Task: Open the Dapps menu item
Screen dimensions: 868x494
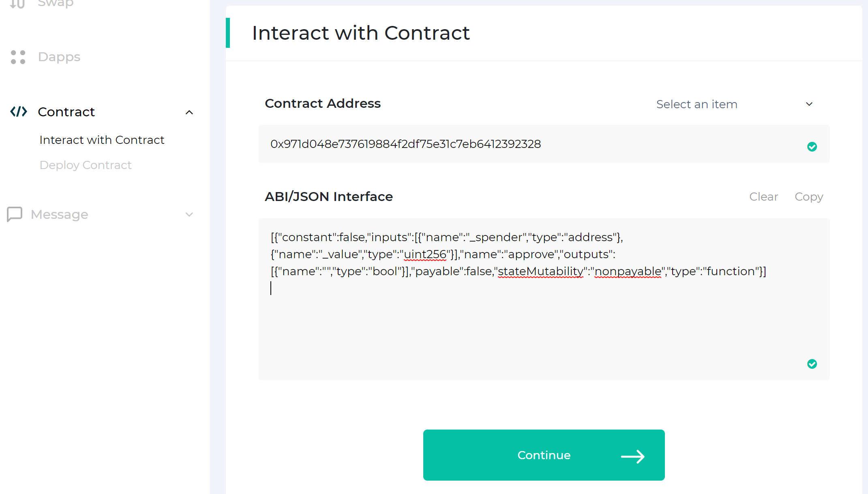Action: click(x=59, y=57)
